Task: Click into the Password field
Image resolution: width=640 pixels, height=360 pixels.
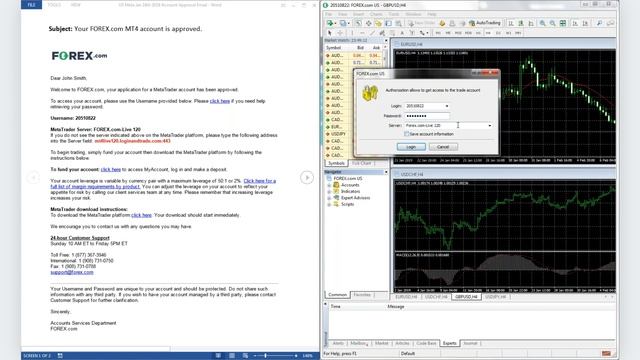Action: 427,116
